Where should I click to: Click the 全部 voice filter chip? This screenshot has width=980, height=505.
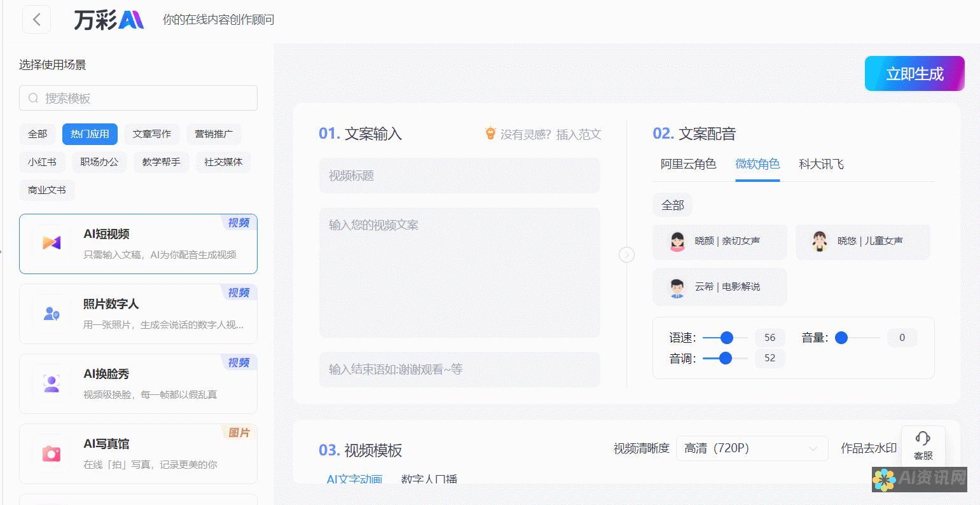672,205
